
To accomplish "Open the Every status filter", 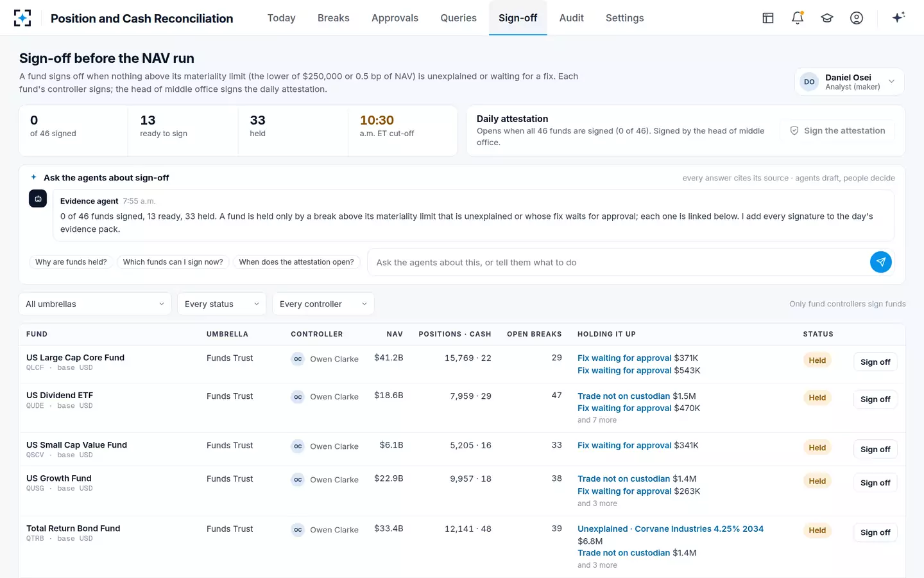I will click(x=222, y=304).
